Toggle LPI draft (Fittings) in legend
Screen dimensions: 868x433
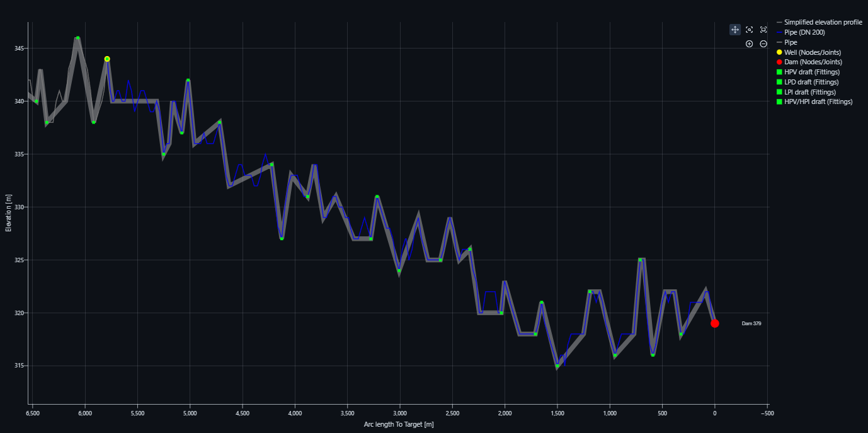click(x=811, y=92)
